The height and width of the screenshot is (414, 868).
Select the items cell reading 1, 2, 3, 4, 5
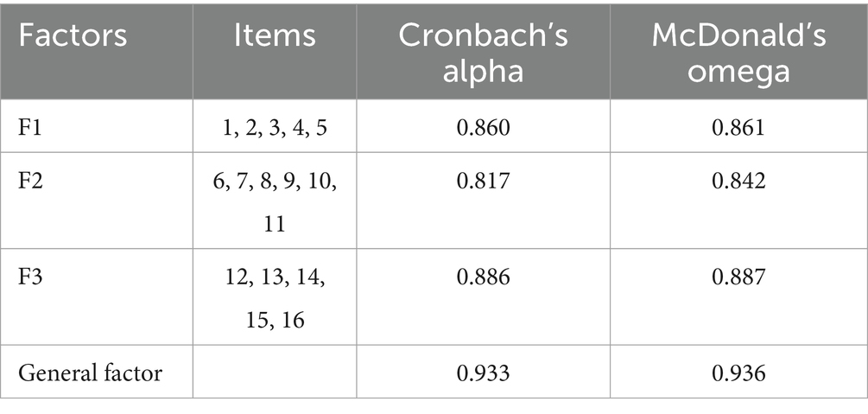click(275, 128)
